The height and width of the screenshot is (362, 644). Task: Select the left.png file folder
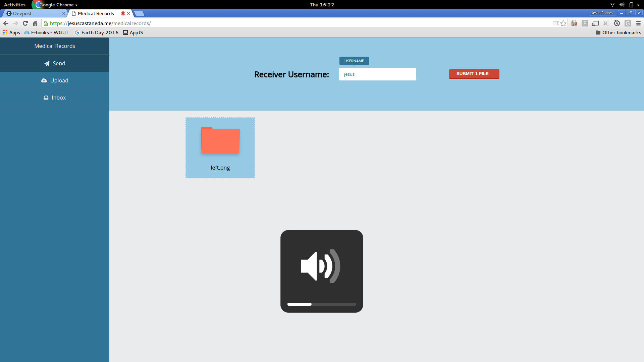click(220, 147)
